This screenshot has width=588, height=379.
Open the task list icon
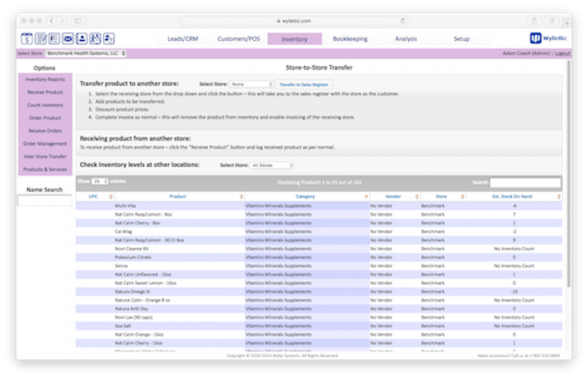point(54,39)
